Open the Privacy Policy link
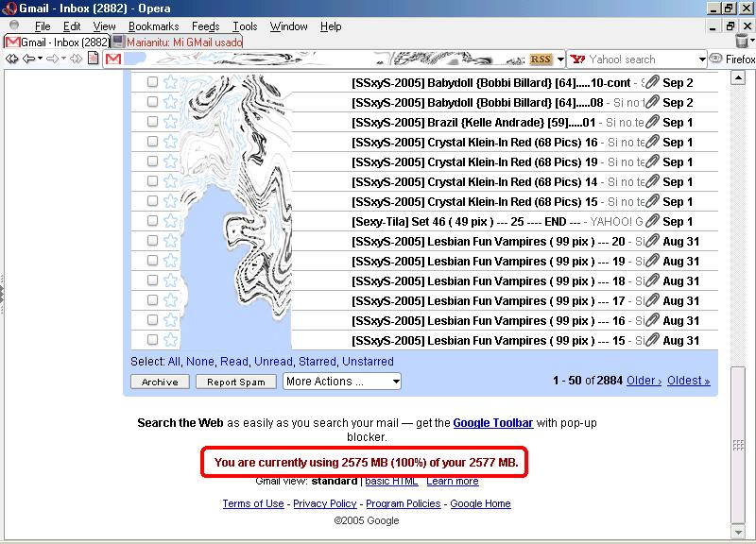Image resolution: width=756 pixels, height=544 pixels. pos(324,503)
